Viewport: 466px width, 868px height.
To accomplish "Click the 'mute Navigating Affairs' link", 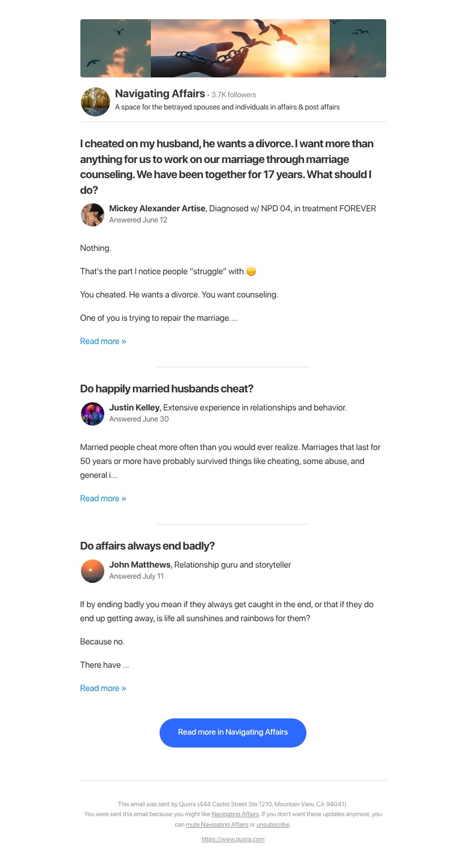I will [x=217, y=824].
